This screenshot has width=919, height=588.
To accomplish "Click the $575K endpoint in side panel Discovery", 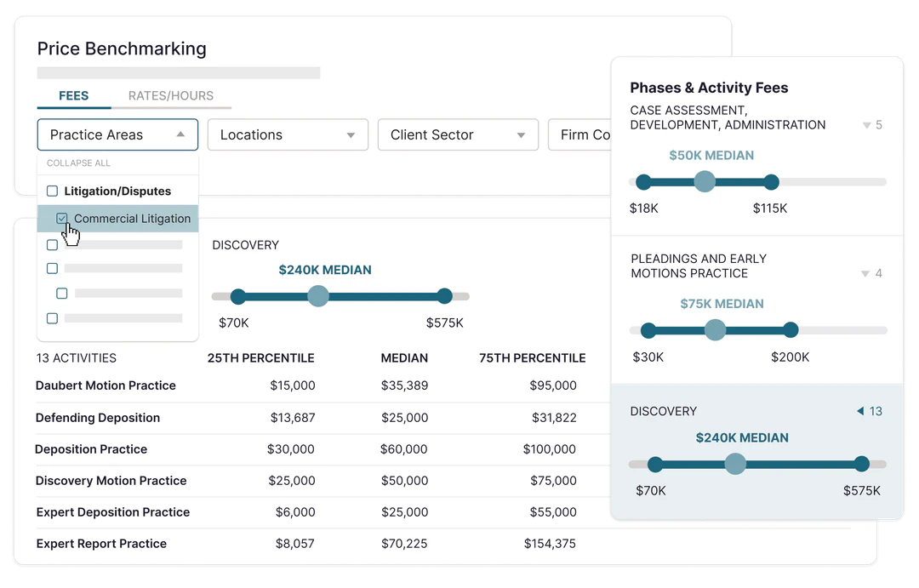I will (x=862, y=464).
